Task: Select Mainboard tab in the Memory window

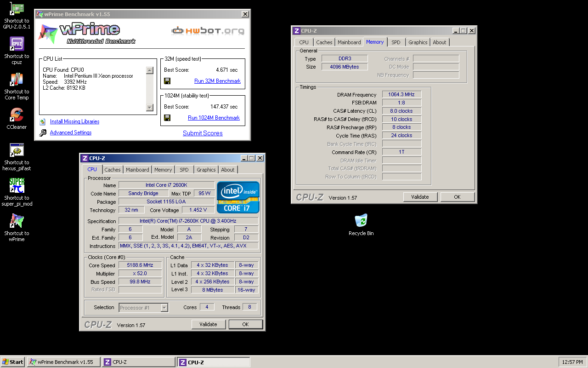Action: 349,42
